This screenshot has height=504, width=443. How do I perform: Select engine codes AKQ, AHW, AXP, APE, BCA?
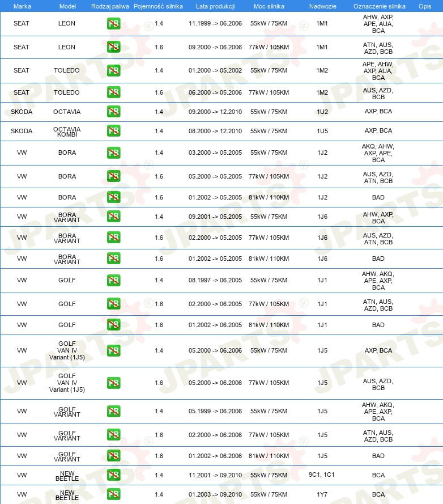pos(378,153)
